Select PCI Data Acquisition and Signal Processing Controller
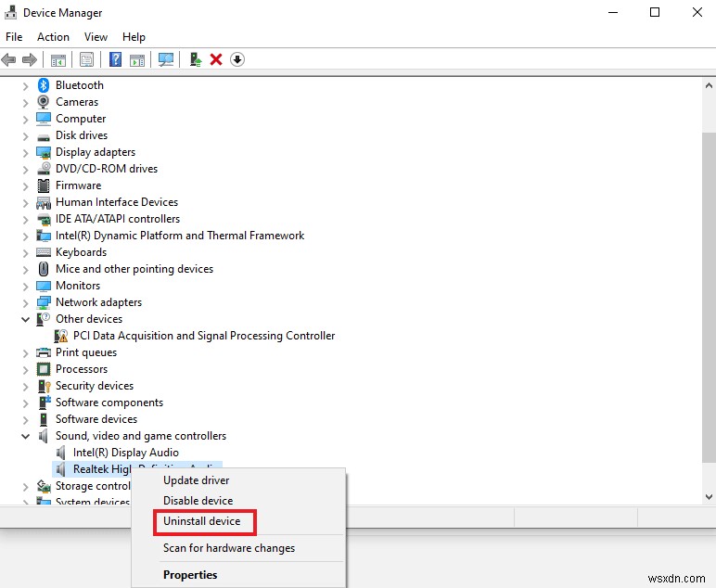This screenshot has width=716, height=588. [x=204, y=336]
